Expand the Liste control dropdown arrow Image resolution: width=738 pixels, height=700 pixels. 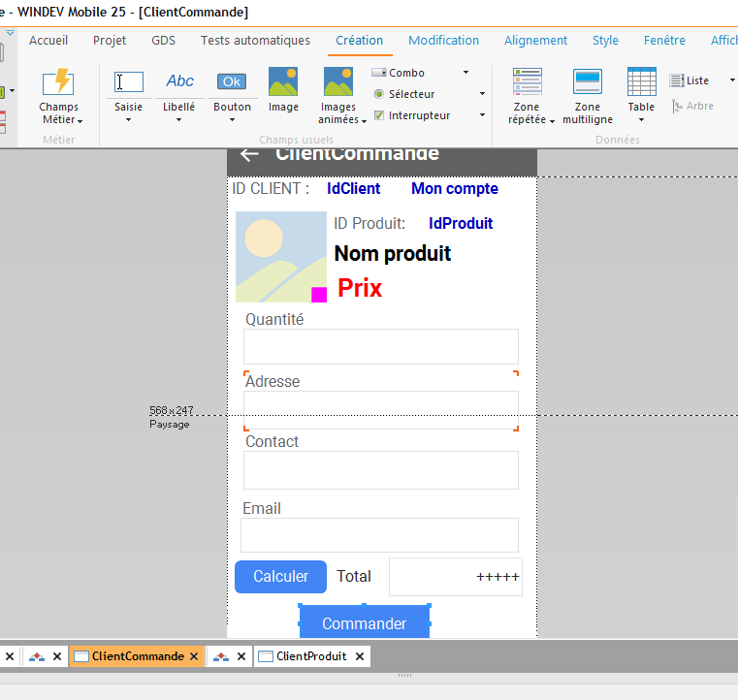tap(730, 80)
